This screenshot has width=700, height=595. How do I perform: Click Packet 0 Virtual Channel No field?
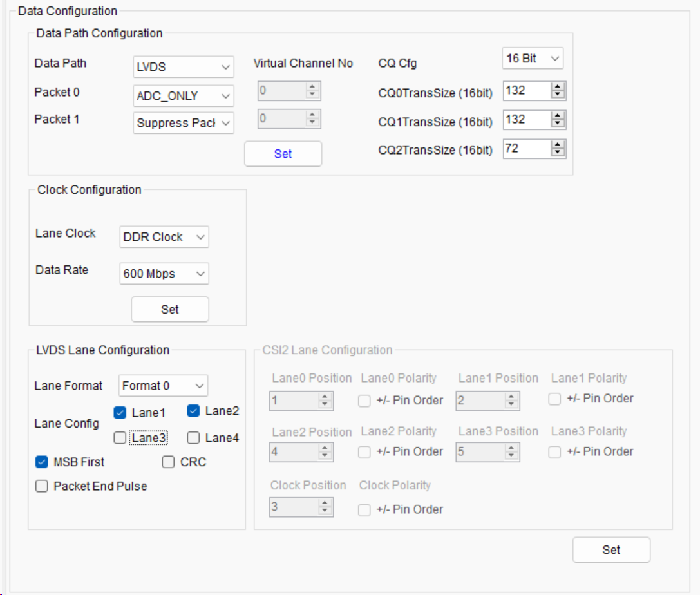(x=289, y=91)
